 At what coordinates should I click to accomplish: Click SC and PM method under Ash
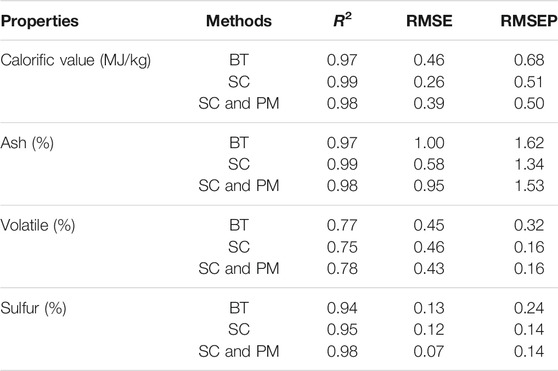tap(239, 186)
